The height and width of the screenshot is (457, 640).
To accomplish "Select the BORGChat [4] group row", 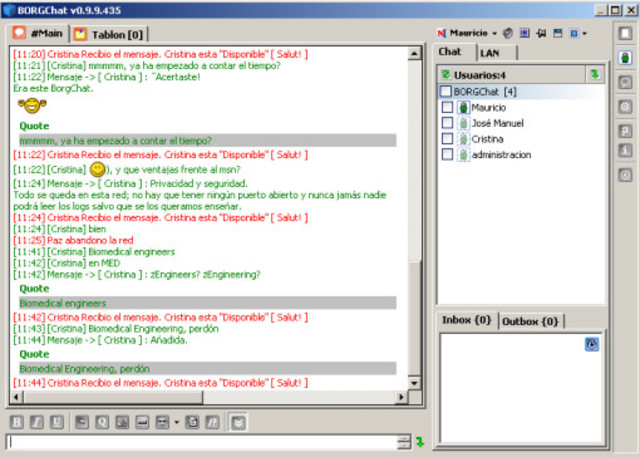I will (522, 91).
